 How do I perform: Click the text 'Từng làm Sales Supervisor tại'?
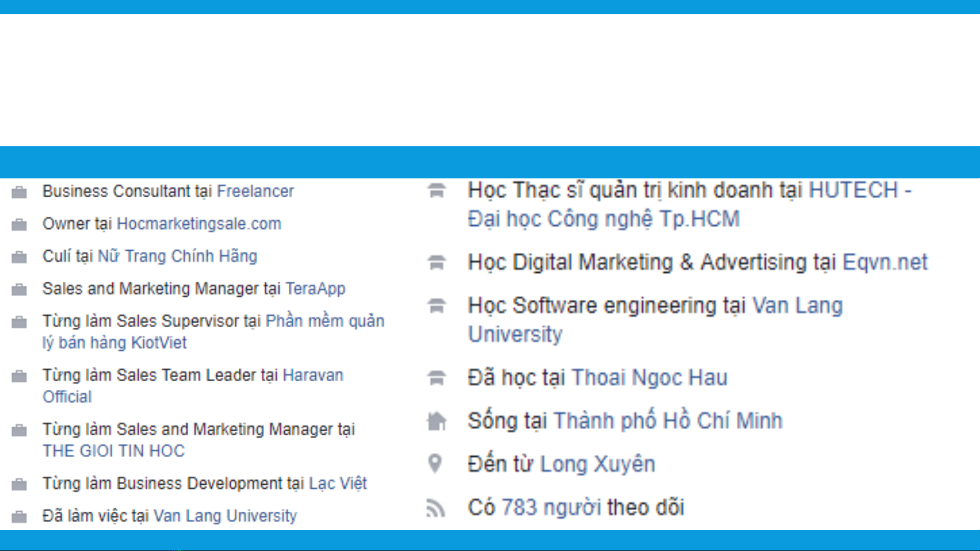[x=152, y=321]
